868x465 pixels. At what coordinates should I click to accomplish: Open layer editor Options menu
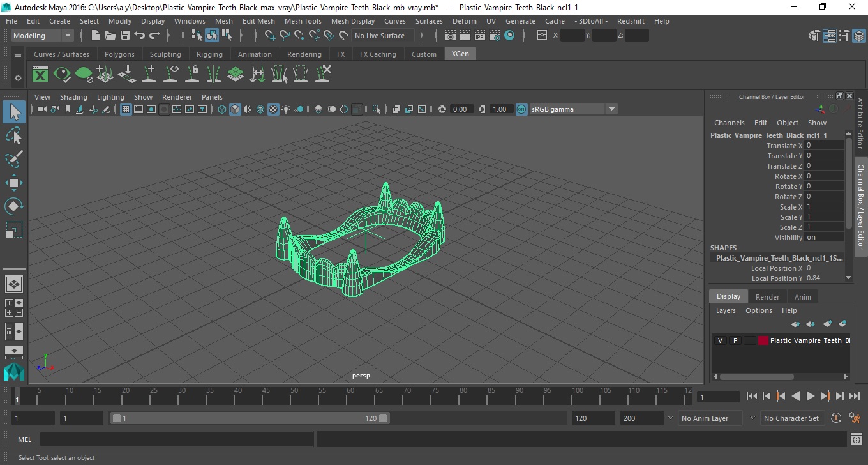click(x=759, y=310)
